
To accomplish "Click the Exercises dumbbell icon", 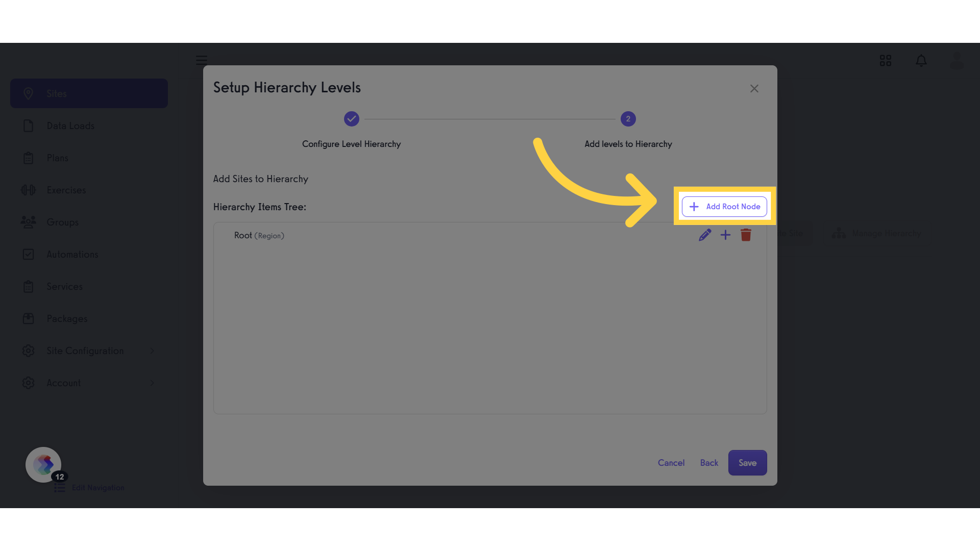I will (29, 190).
